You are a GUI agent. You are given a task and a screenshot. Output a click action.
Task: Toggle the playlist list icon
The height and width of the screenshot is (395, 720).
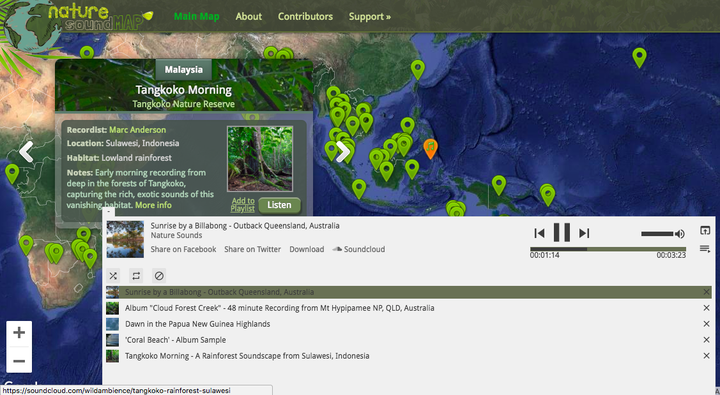tap(705, 248)
